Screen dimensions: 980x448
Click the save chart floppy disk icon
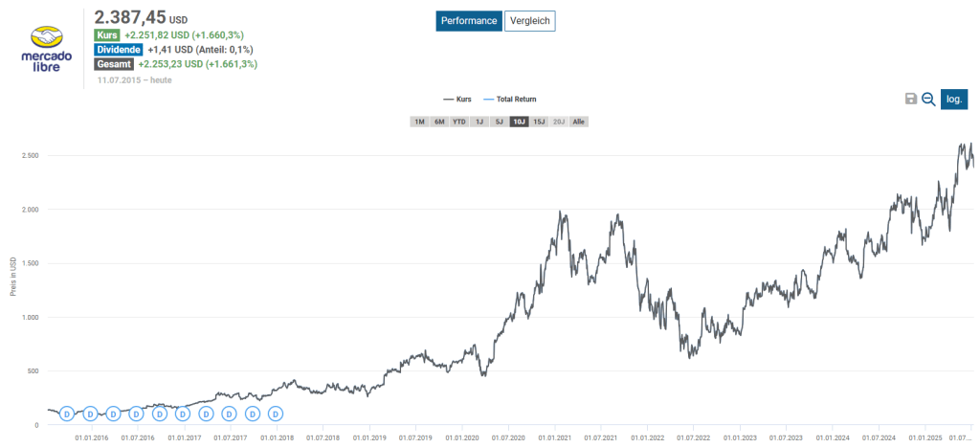(x=911, y=99)
